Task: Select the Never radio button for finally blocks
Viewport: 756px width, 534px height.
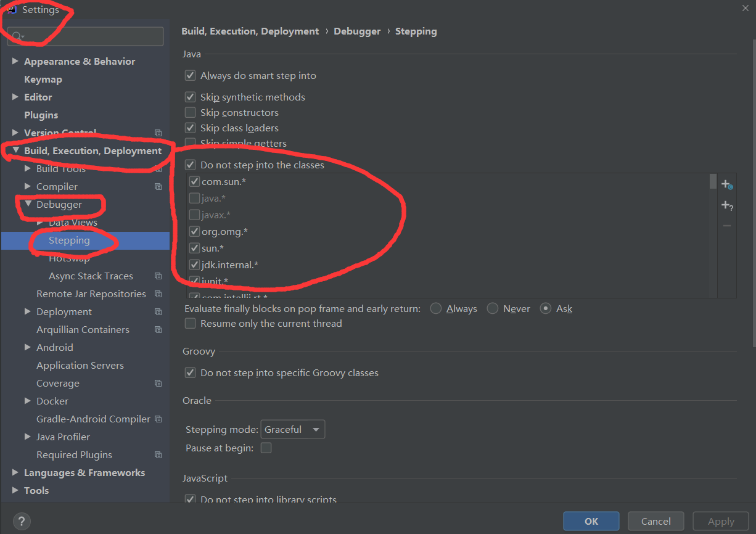Action: 492,308
